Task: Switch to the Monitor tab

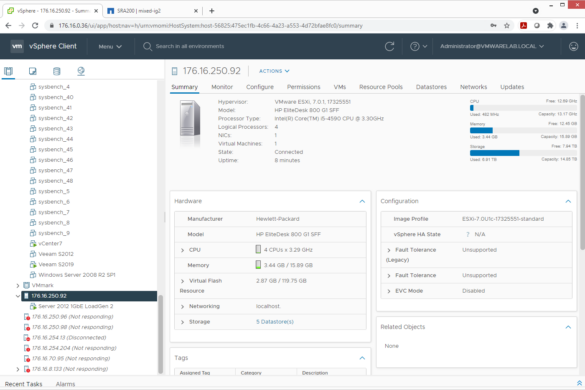Action: 222,87
